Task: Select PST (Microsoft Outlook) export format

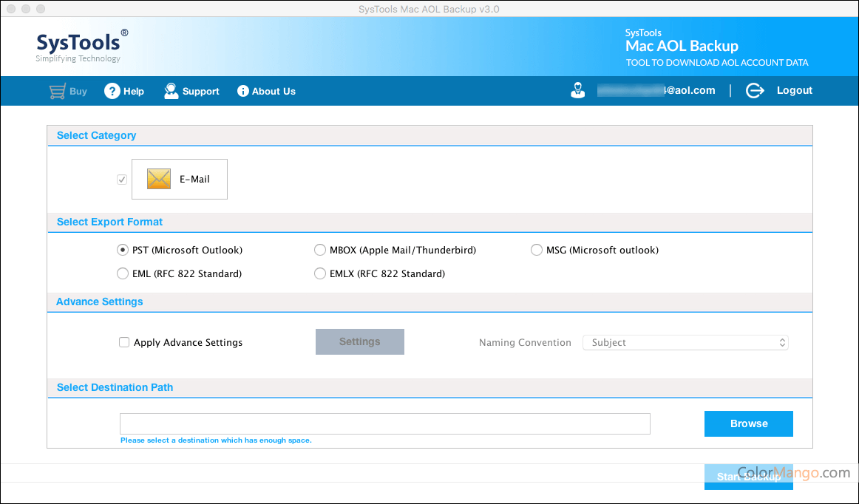Action: click(x=123, y=251)
